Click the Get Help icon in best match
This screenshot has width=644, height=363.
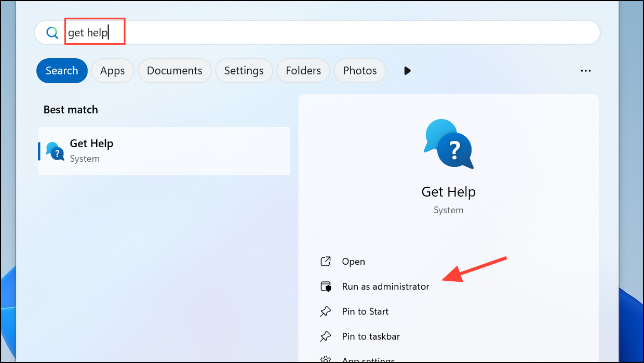(55, 151)
